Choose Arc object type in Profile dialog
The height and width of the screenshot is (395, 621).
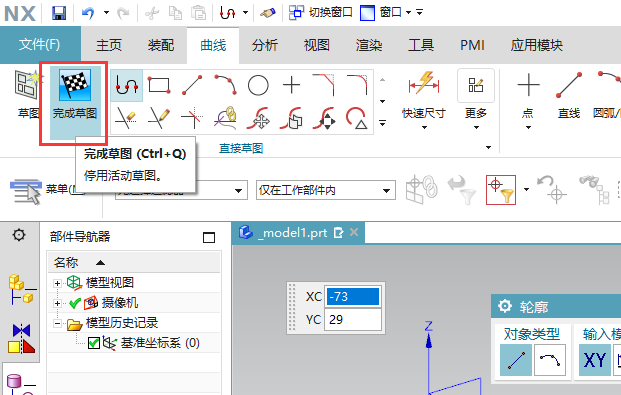550,360
